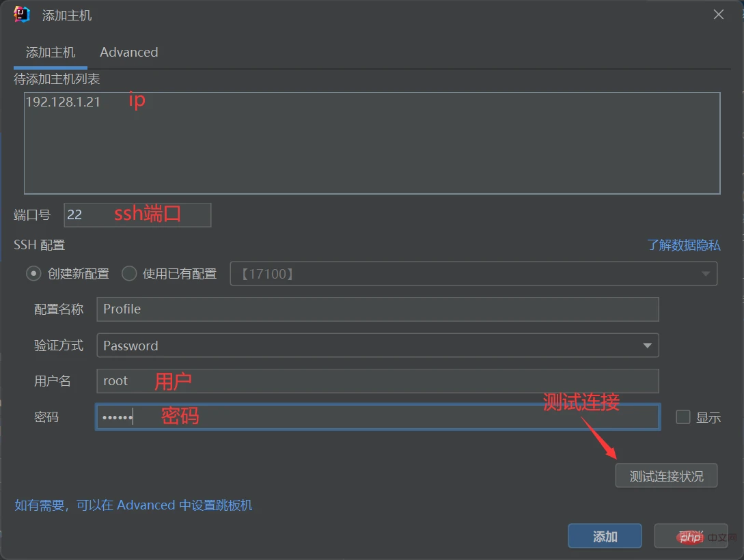Expand the existing SSH config selector arrow
This screenshot has height=560, width=744.
click(706, 273)
